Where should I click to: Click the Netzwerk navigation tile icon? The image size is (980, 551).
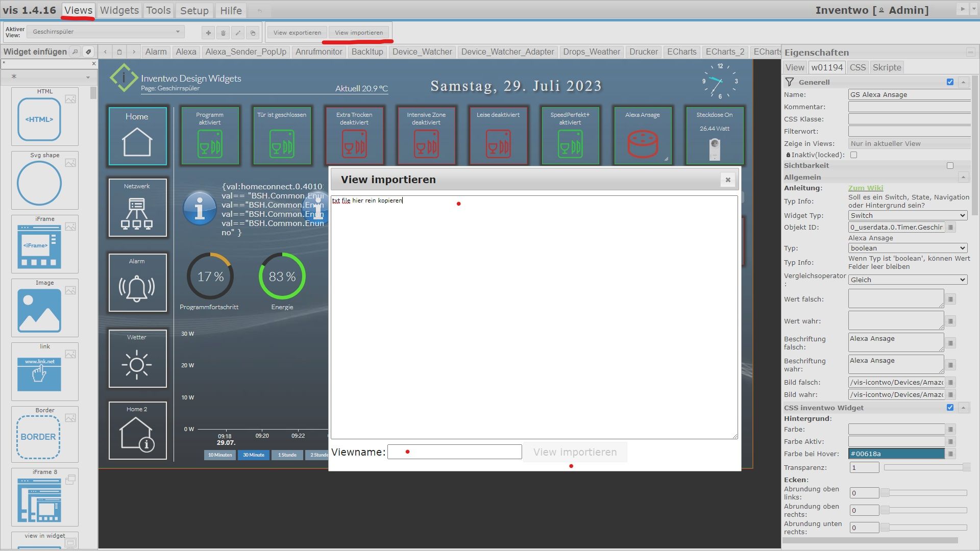137,213
